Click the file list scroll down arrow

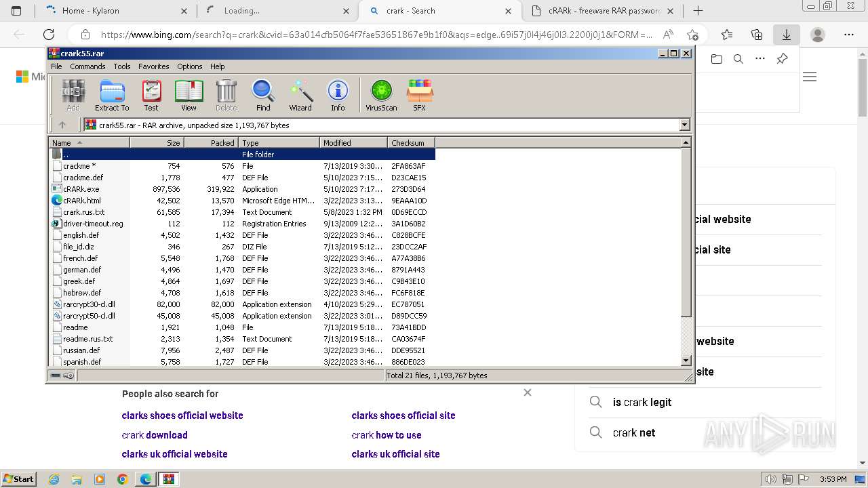[x=686, y=361]
